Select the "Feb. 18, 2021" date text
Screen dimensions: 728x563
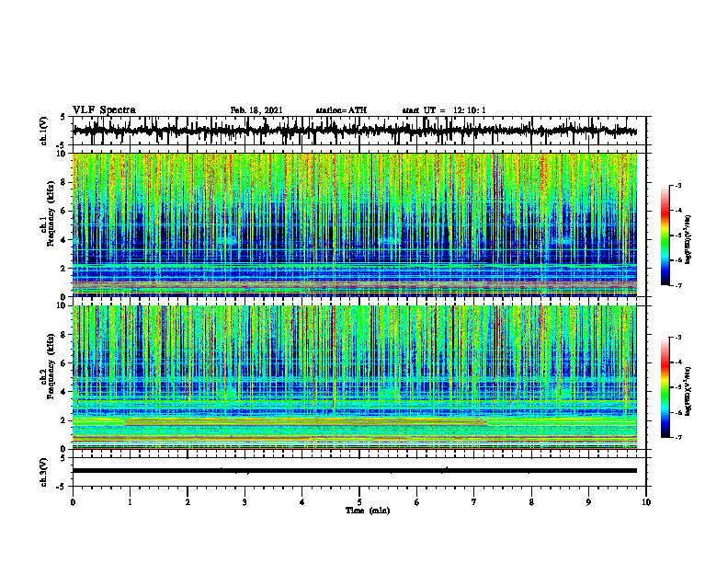(256, 110)
